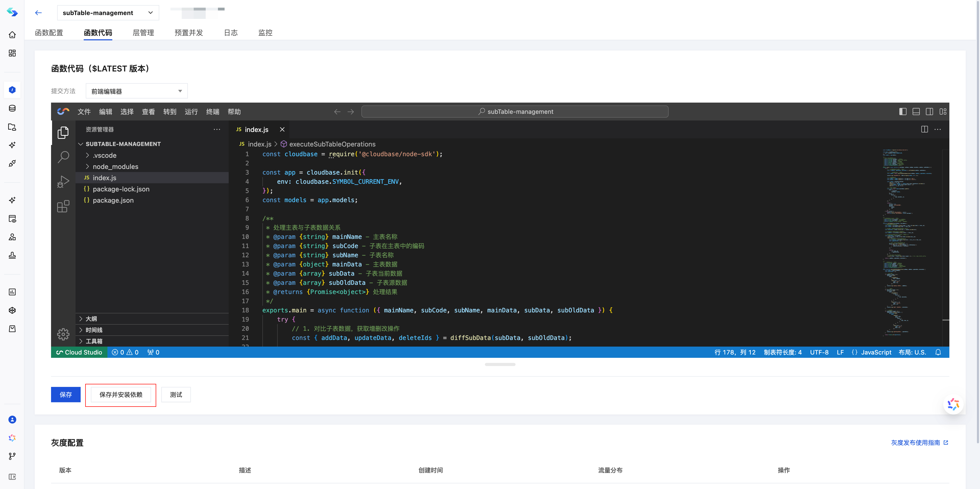Viewport: 980px width, 489px height.
Task: Switch to the 层管理 tab
Action: [x=143, y=33]
